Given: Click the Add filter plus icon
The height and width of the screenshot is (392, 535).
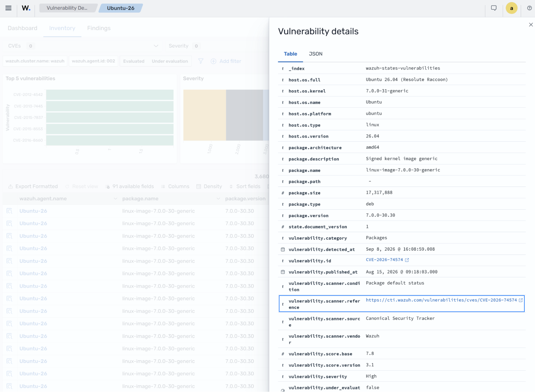Looking at the screenshot, I should click(213, 61).
